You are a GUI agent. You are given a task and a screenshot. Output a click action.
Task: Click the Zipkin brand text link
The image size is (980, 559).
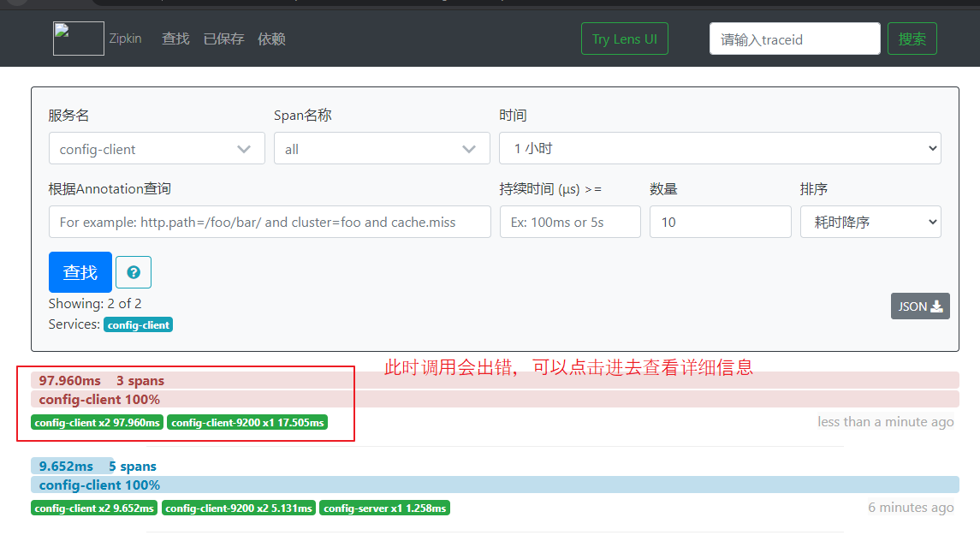(x=126, y=39)
